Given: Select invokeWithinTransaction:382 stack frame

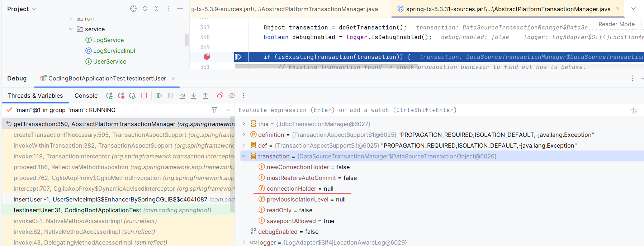Looking at the screenshot, I should coord(118,145).
